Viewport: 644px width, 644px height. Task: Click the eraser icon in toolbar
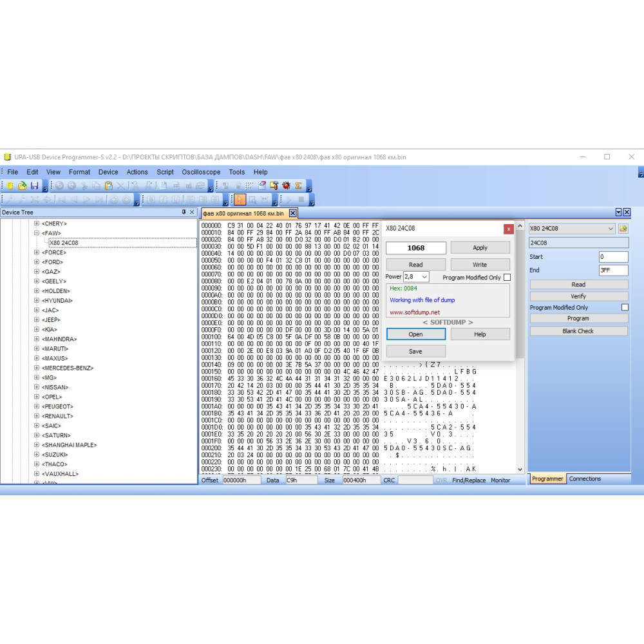262,185
